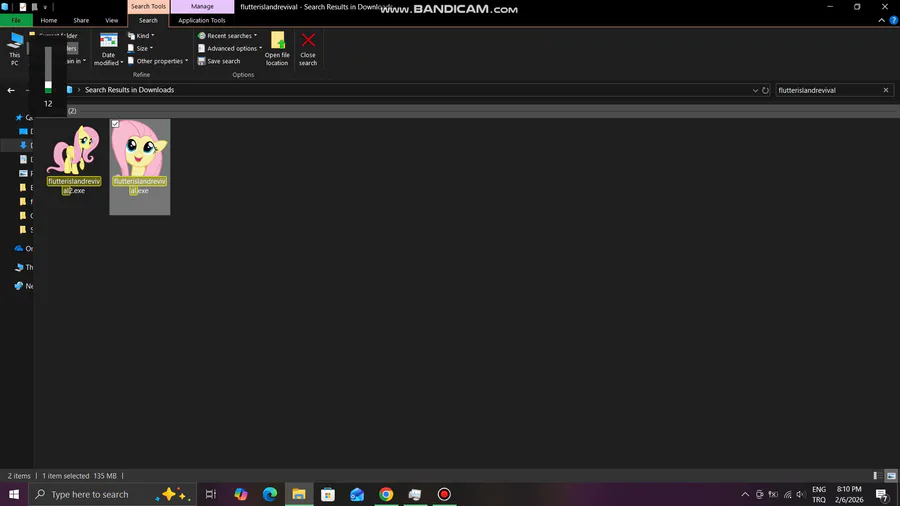Click Network icon in navigation pane
The height and width of the screenshot is (506, 900).
click(19, 286)
